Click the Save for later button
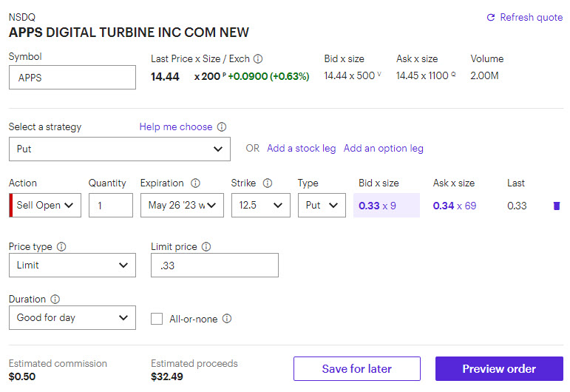 (356, 369)
